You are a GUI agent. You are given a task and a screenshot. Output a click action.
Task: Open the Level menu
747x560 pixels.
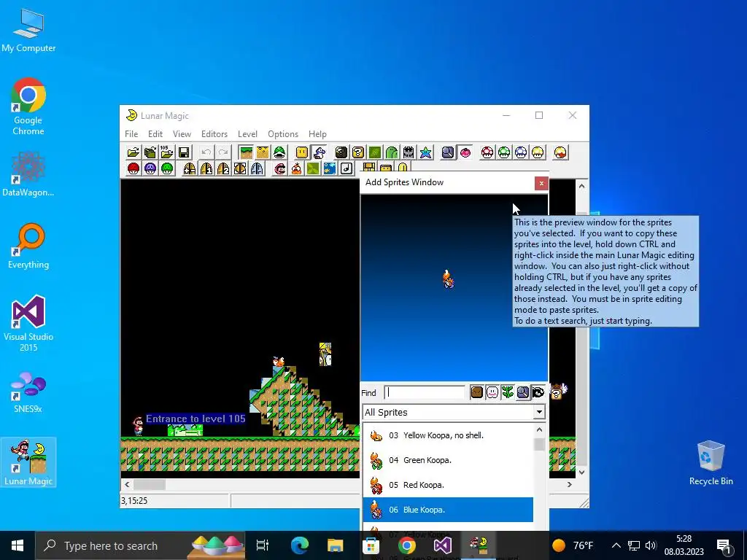coord(248,134)
